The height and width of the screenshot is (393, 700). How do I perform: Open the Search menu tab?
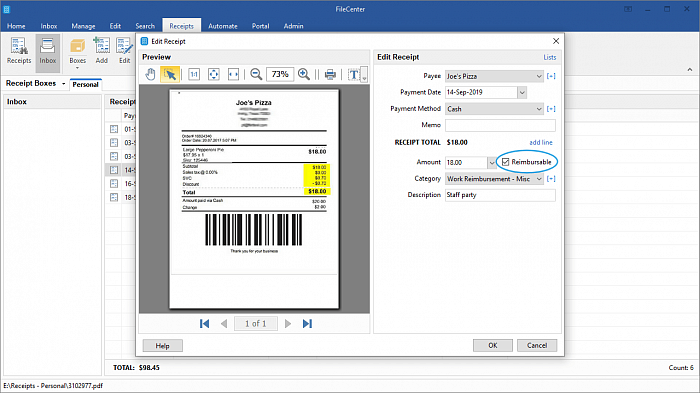pos(145,26)
